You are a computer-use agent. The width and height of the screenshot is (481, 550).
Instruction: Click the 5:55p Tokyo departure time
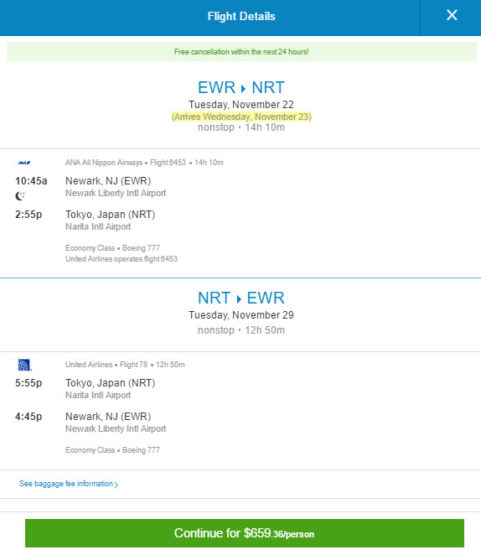[29, 383]
